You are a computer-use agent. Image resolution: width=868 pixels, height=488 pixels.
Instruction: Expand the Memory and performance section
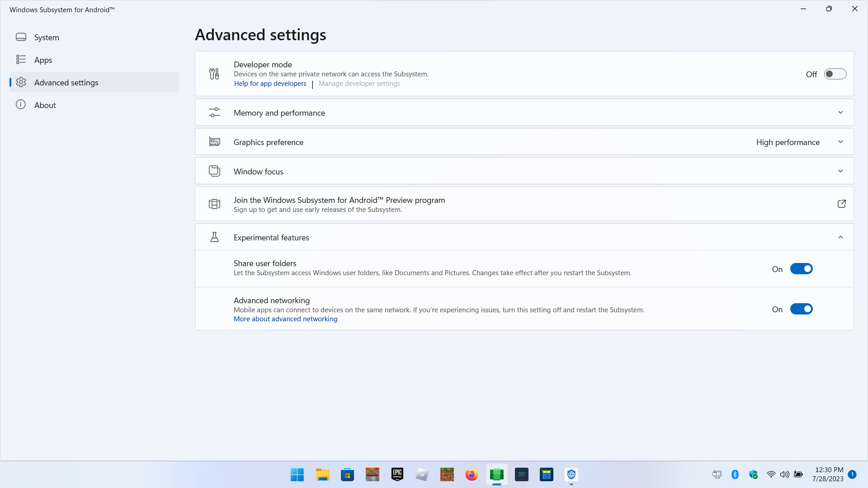pos(524,113)
